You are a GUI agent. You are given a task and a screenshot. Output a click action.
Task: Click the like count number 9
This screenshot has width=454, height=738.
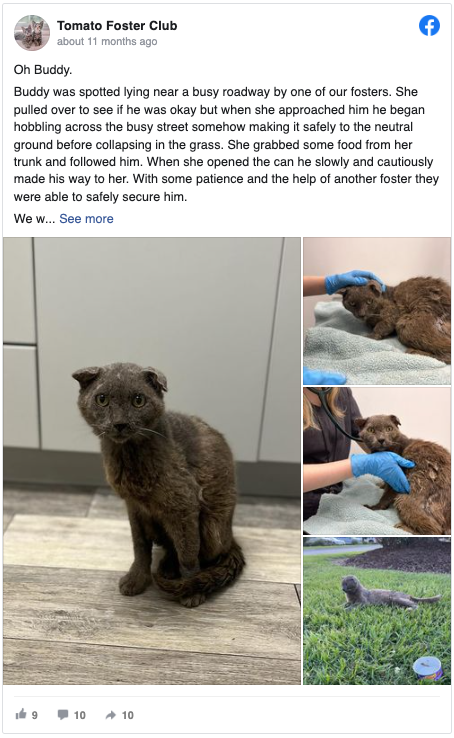pyautogui.click(x=35, y=715)
